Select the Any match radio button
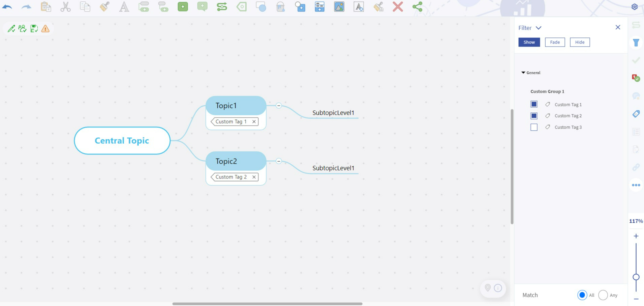Image resolution: width=644 pixels, height=306 pixels. coord(603,295)
